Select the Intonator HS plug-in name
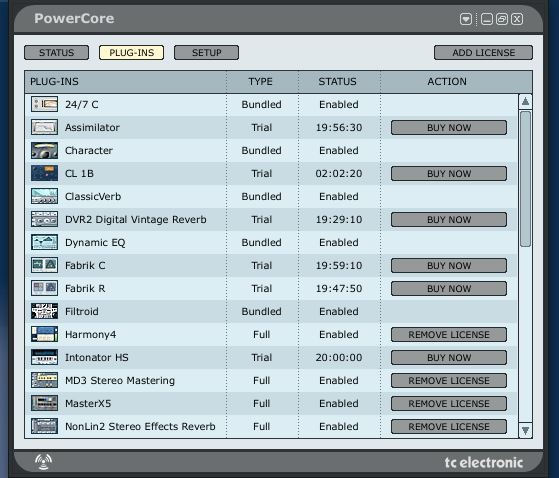The height and width of the screenshot is (478, 559). pyautogui.click(x=97, y=358)
